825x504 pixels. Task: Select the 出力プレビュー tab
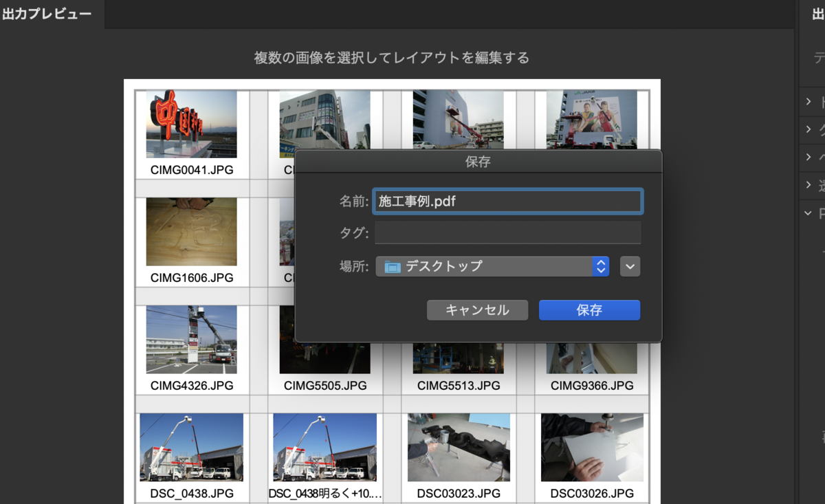pyautogui.click(x=47, y=14)
